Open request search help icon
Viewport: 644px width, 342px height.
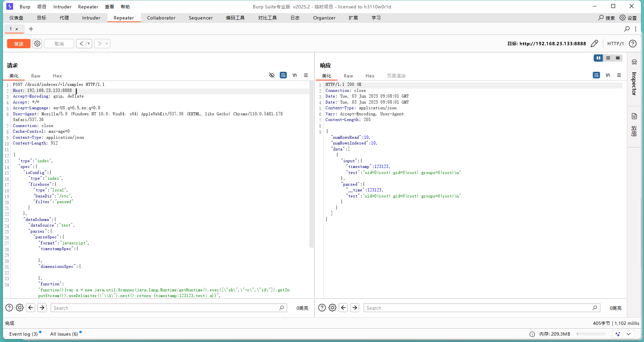[x=9, y=308]
